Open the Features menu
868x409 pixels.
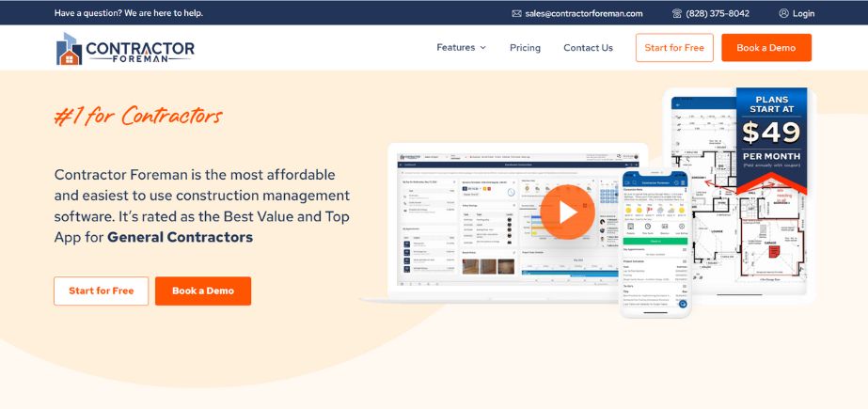(x=461, y=48)
